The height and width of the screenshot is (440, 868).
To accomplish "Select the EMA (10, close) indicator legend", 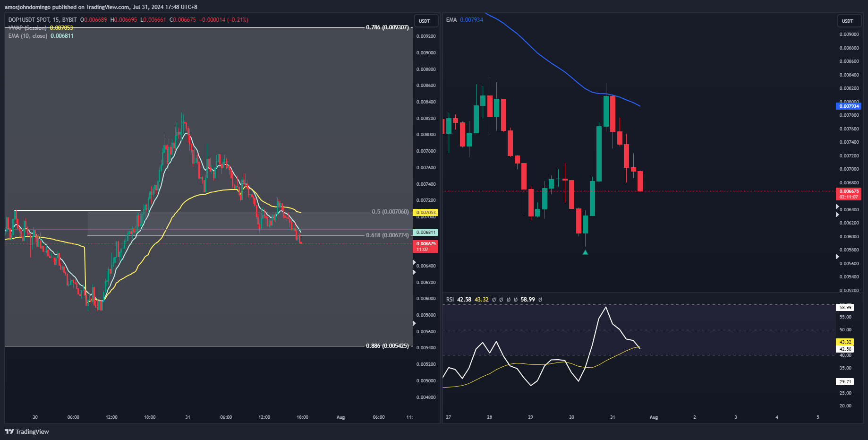I will point(27,36).
